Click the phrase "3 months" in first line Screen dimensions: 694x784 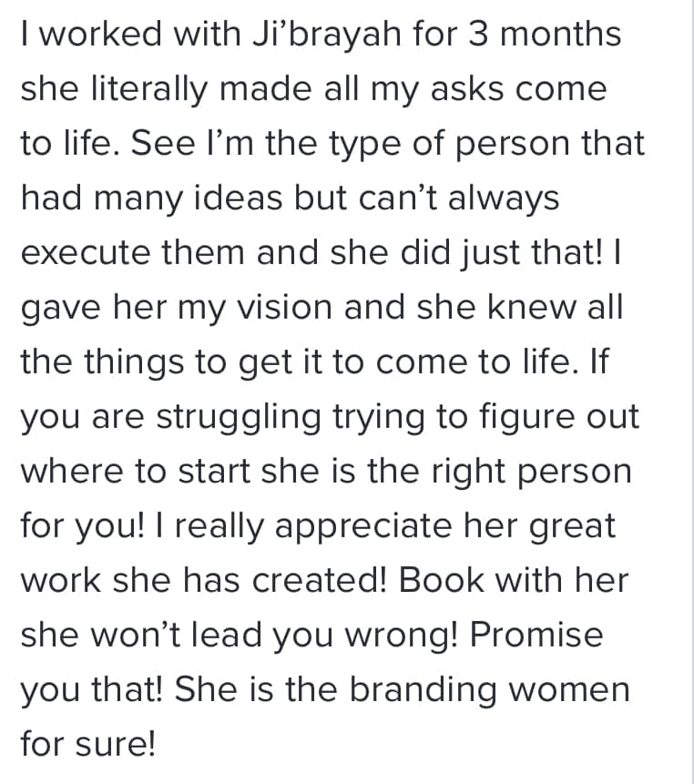pyautogui.click(x=545, y=34)
